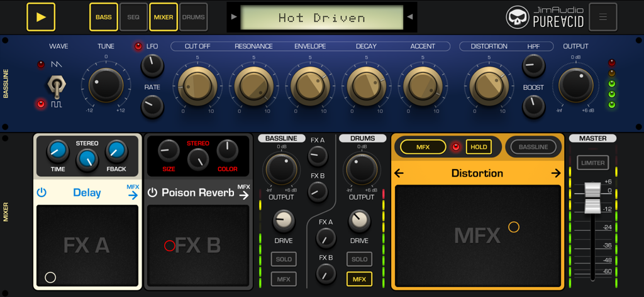Click the Drums FX A send knob
The height and width of the screenshot is (297, 644).
pyautogui.click(x=326, y=237)
